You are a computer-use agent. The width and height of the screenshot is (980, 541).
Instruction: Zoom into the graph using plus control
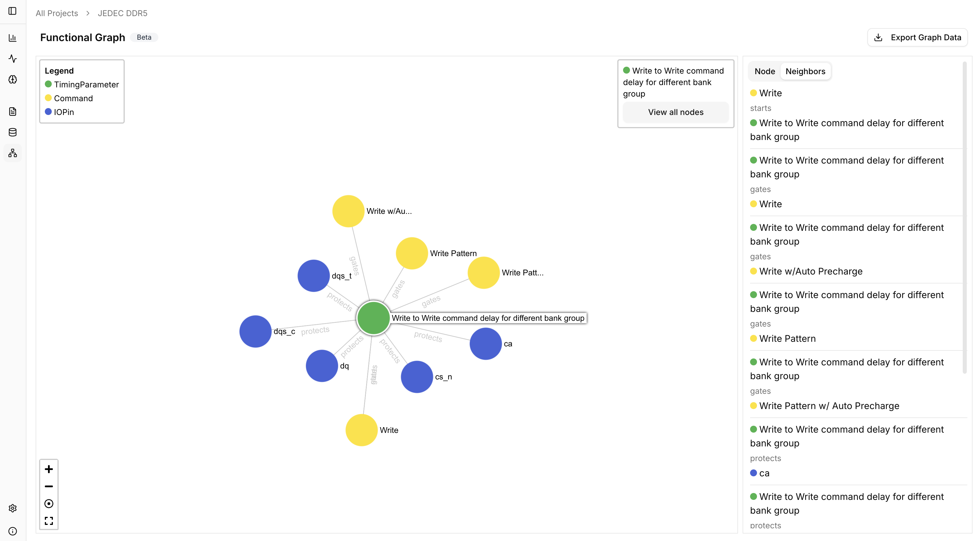tap(49, 469)
